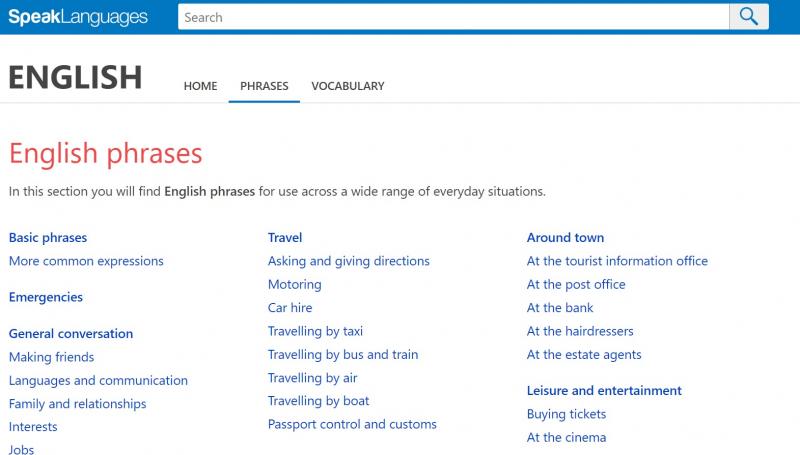Open the Basic phrases link
800x455 pixels.
pos(48,238)
